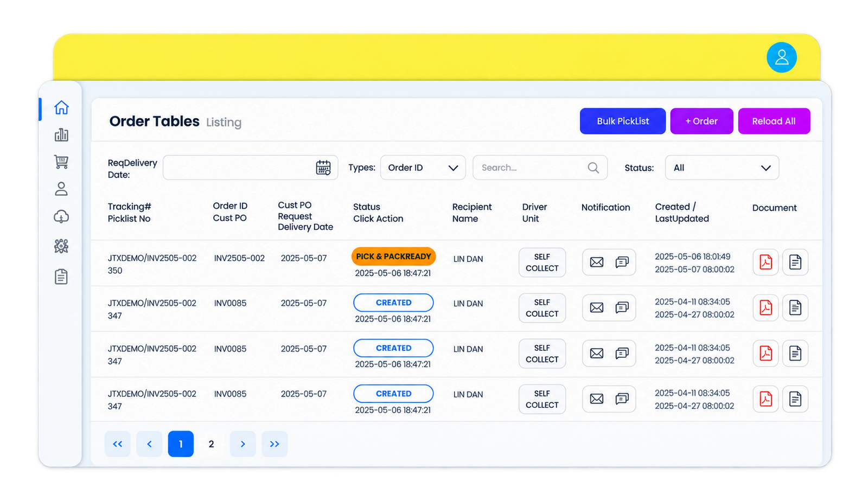Screen dimensions: 868x488
Task: Click the search magnifier icon
Action: pyautogui.click(x=593, y=168)
